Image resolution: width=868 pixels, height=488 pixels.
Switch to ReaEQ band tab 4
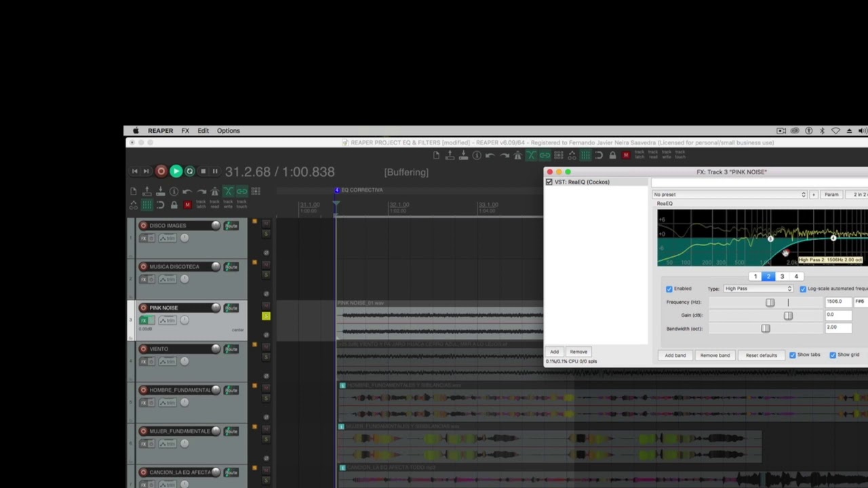(796, 277)
